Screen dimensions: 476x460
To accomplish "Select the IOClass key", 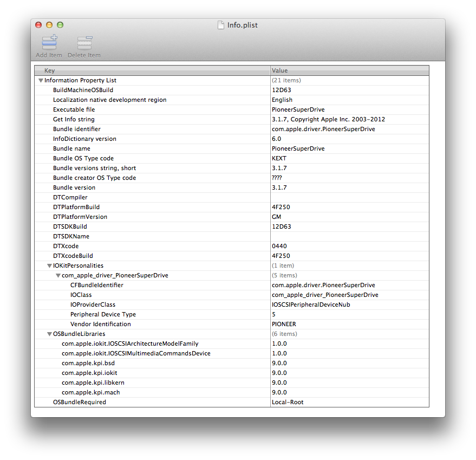I will click(81, 295).
